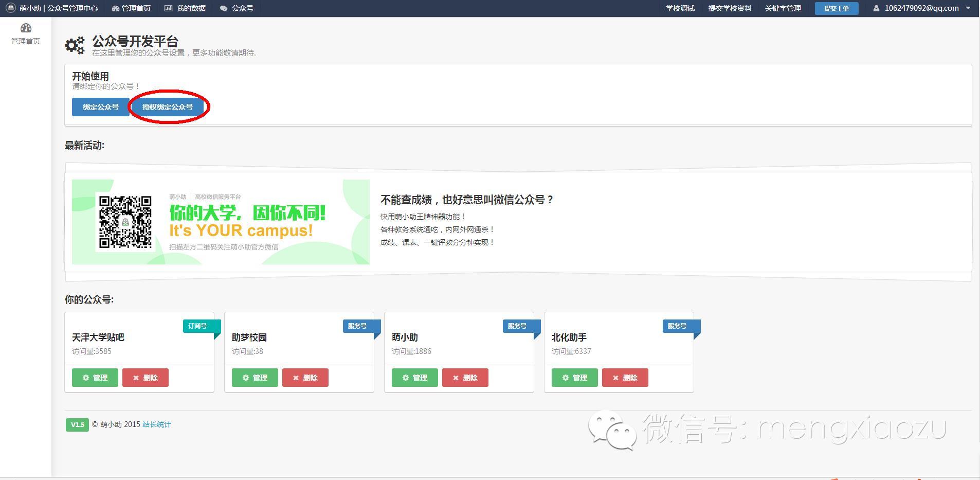This screenshot has width=980, height=480.
Task: Manage the 北化助手 account
Action: pos(575,378)
